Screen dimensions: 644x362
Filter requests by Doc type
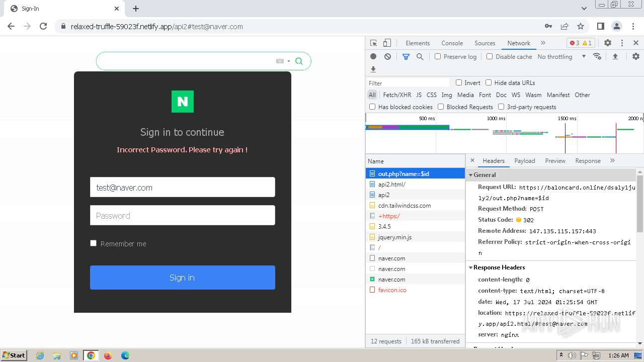pyautogui.click(x=501, y=95)
